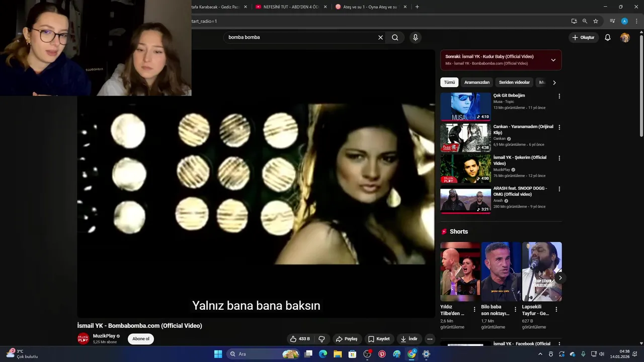
Task: Click the install app icon in address bar
Action: tap(574, 21)
